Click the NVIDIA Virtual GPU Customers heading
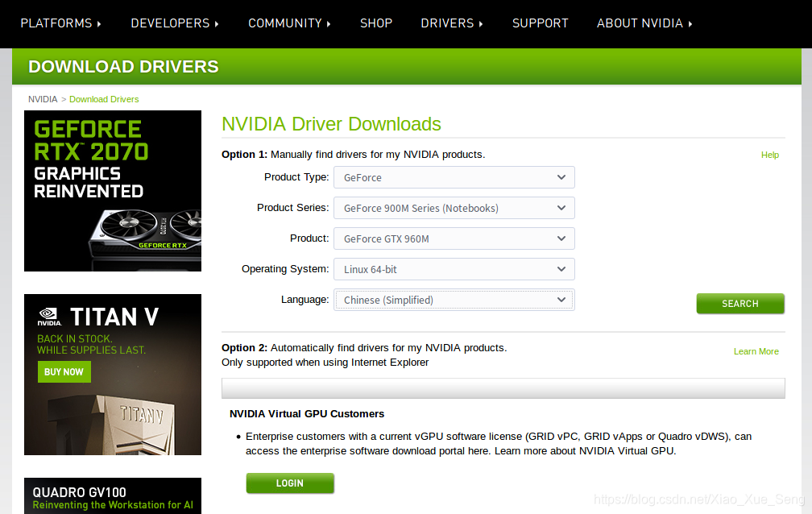 307,414
